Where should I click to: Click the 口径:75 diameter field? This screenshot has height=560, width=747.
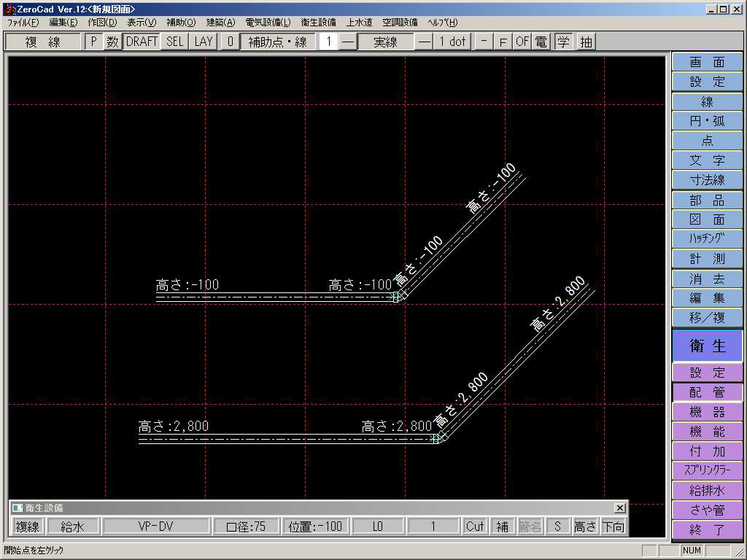coord(247,526)
